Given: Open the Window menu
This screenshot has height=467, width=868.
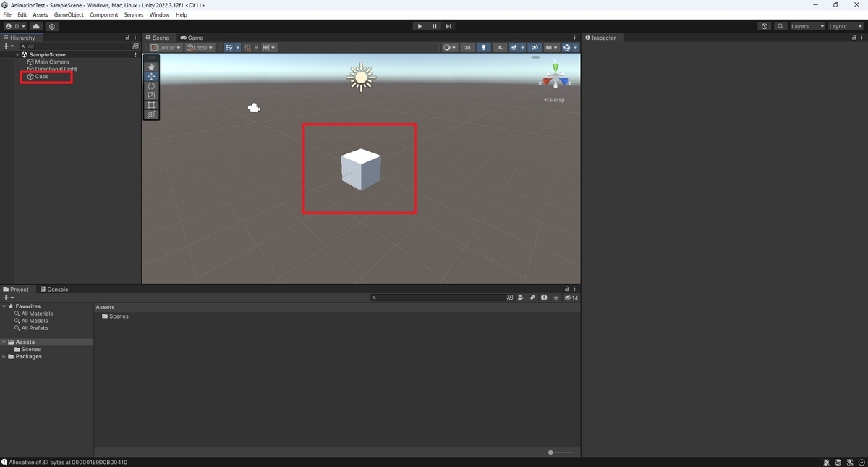Looking at the screenshot, I should [x=159, y=14].
